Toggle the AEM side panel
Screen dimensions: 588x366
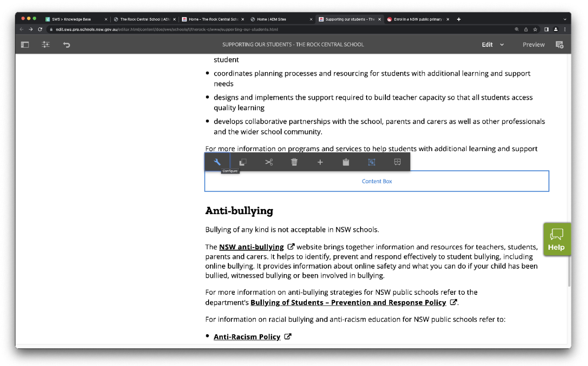click(x=25, y=45)
